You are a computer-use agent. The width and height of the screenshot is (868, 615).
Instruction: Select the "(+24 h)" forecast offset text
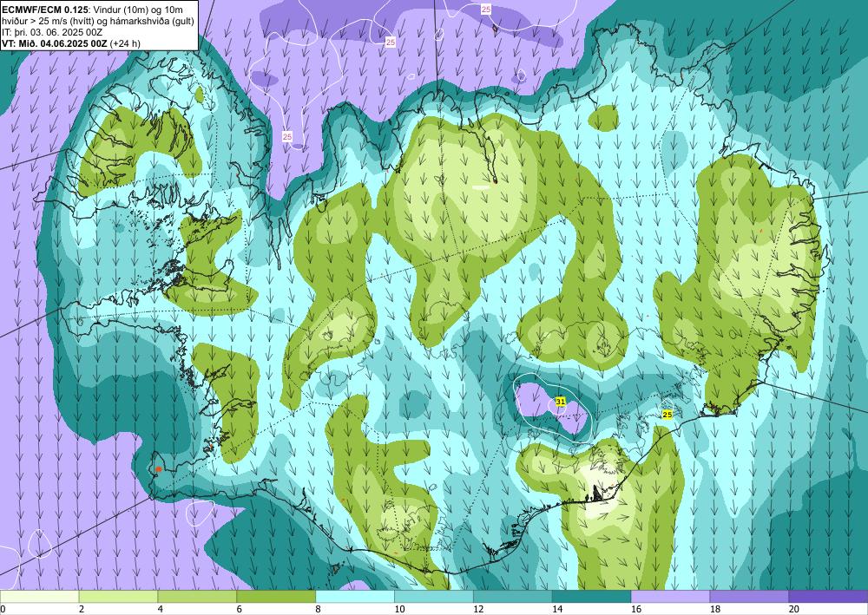(x=125, y=43)
